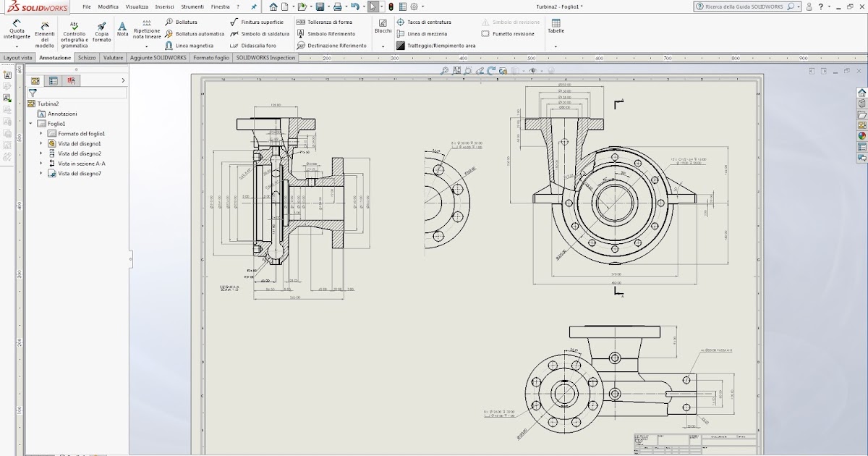Click the Save icon in the menu bar
The image size is (868, 456).
coord(318,7)
